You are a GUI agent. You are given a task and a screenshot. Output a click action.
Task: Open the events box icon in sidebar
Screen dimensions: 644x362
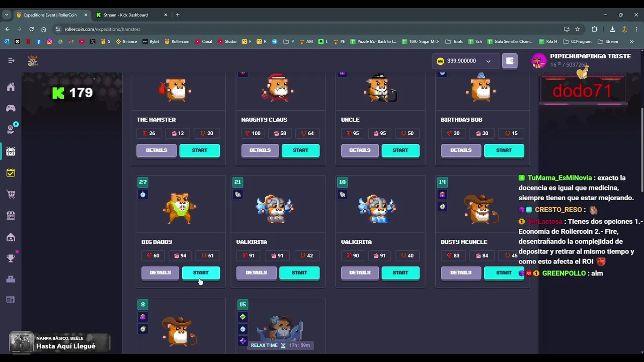pyautogui.click(x=11, y=151)
